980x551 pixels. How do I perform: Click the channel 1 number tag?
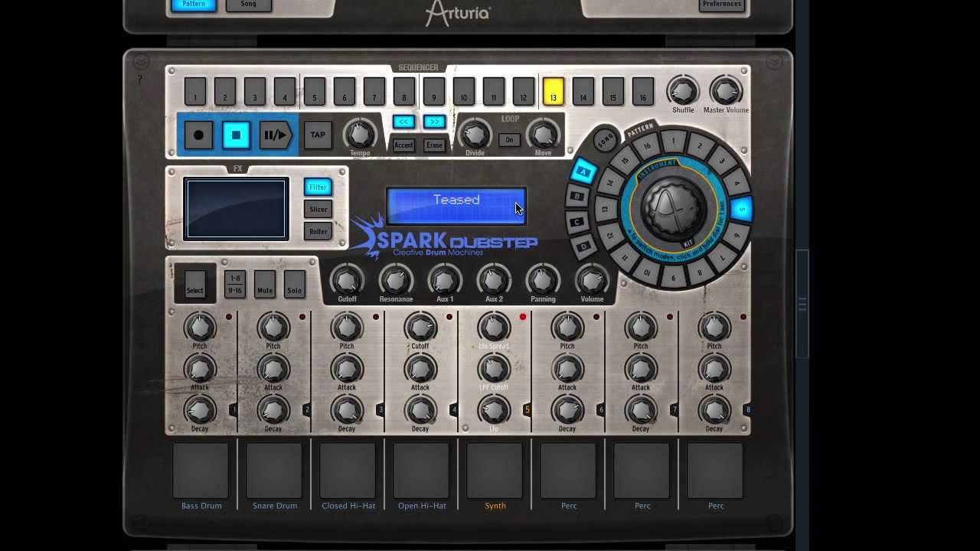tap(234, 410)
